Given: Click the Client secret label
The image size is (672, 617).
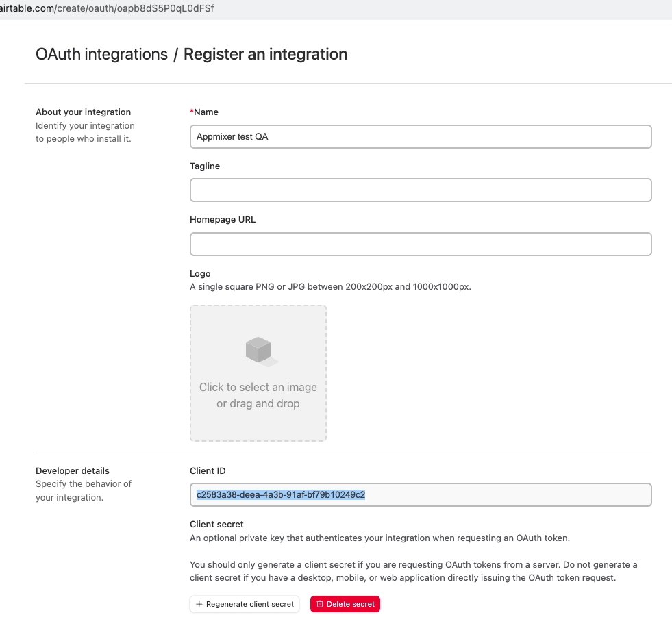Looking at the screenshot, I should (216, 524).
